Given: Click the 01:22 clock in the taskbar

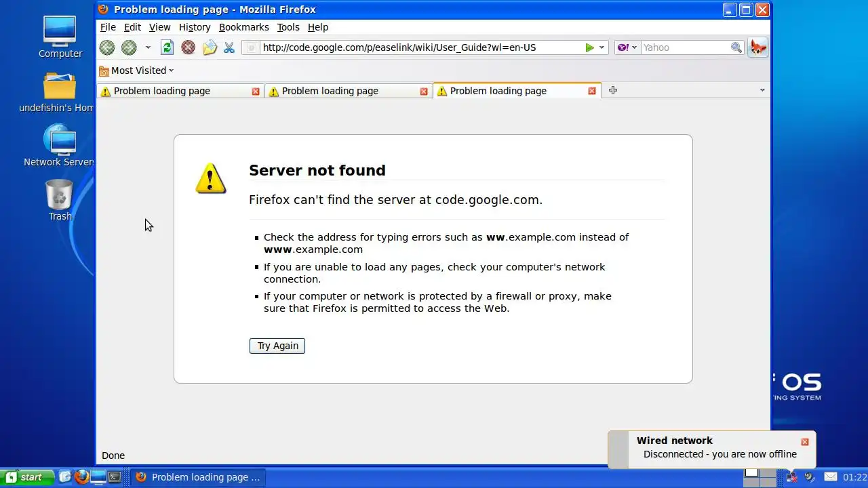Looking at the screenshot, I should [x=854, y=477].
